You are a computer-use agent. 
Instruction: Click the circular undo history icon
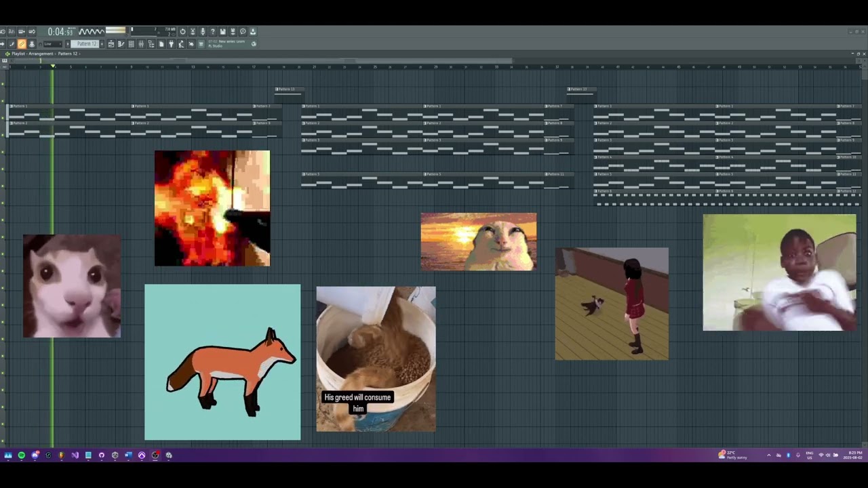coord(182,32)
